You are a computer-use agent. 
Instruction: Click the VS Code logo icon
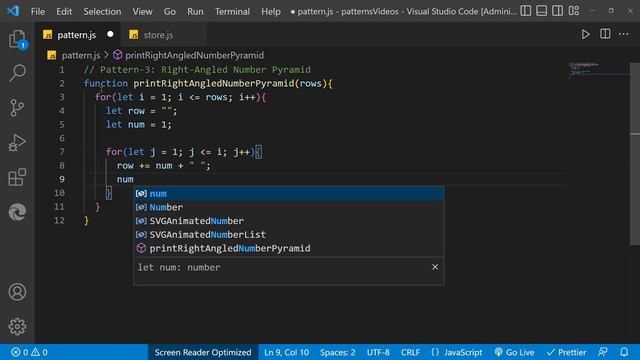[13, 11]
